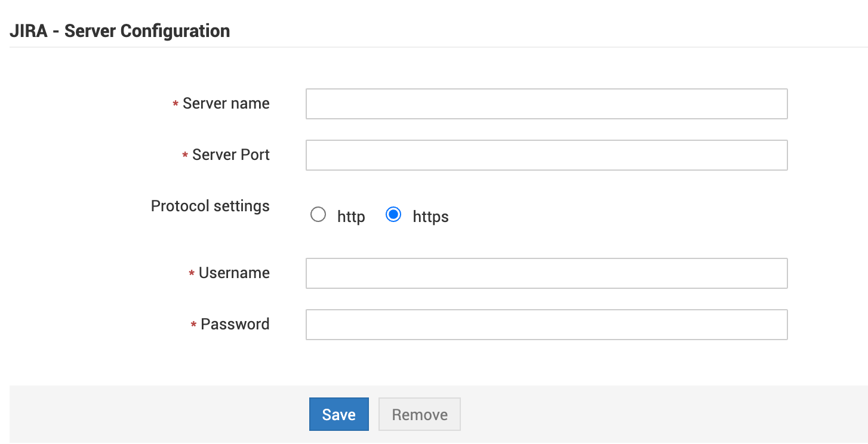Click the required asterisk next to Password
Screen dimensions: 868x444
tap(193, 326)
